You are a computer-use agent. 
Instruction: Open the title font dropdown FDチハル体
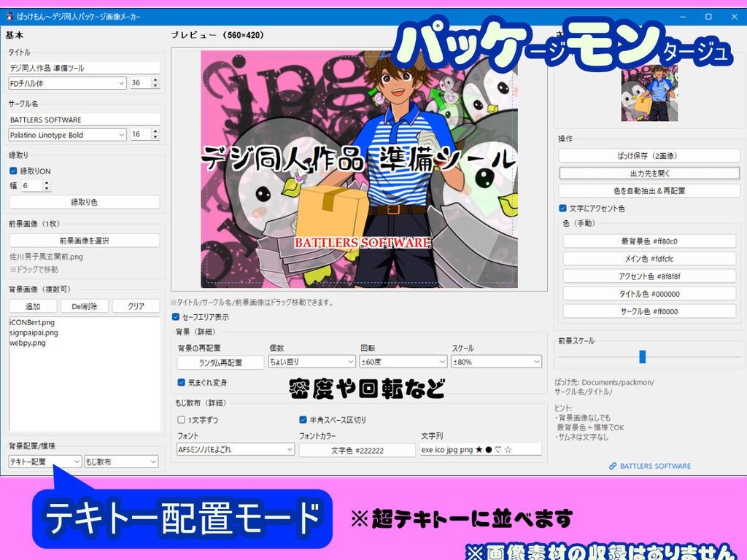point(66,82)
